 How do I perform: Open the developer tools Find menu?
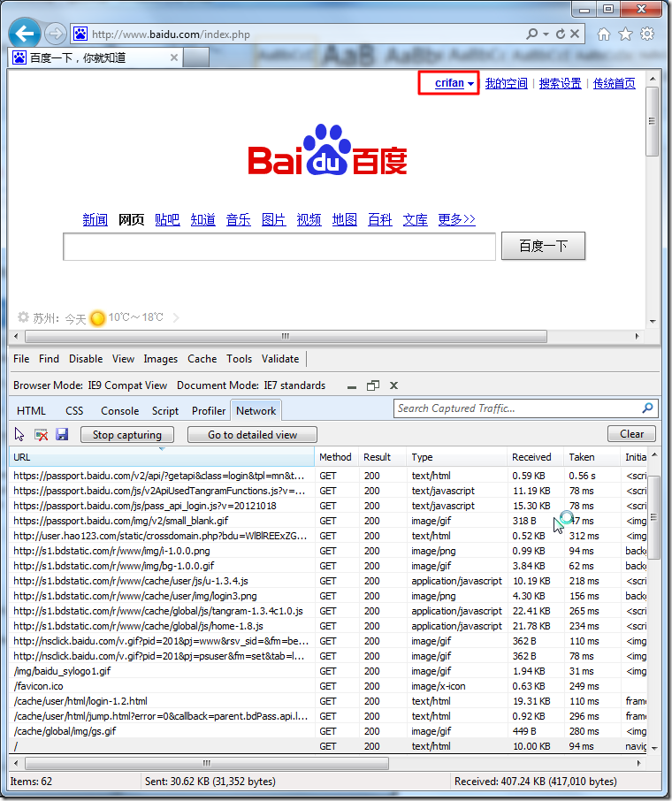click(x=49, y=359)
